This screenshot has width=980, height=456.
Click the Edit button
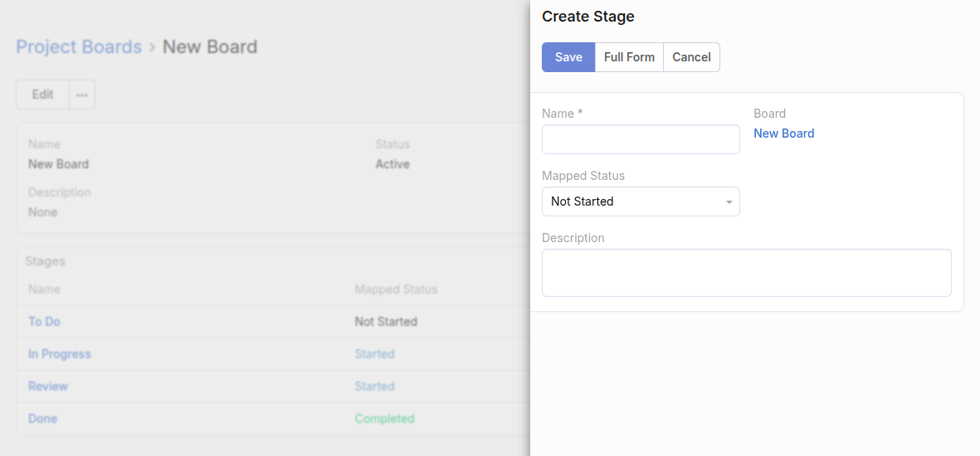tap(42, 95)
